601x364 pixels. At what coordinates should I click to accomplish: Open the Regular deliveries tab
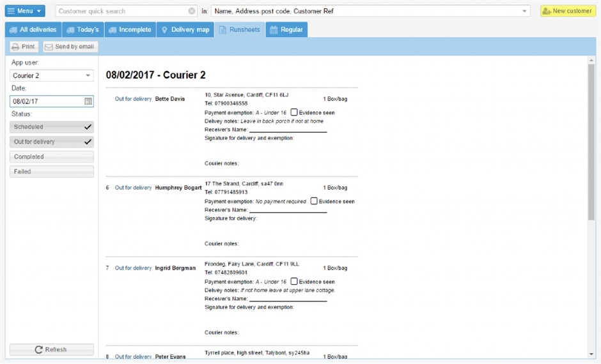286,29
